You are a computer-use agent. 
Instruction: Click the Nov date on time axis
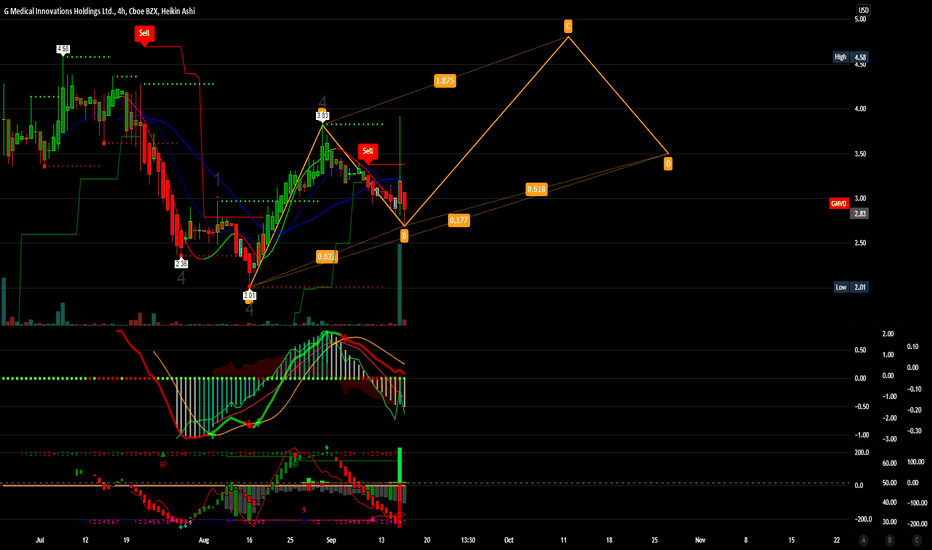(x=700, y=540)
